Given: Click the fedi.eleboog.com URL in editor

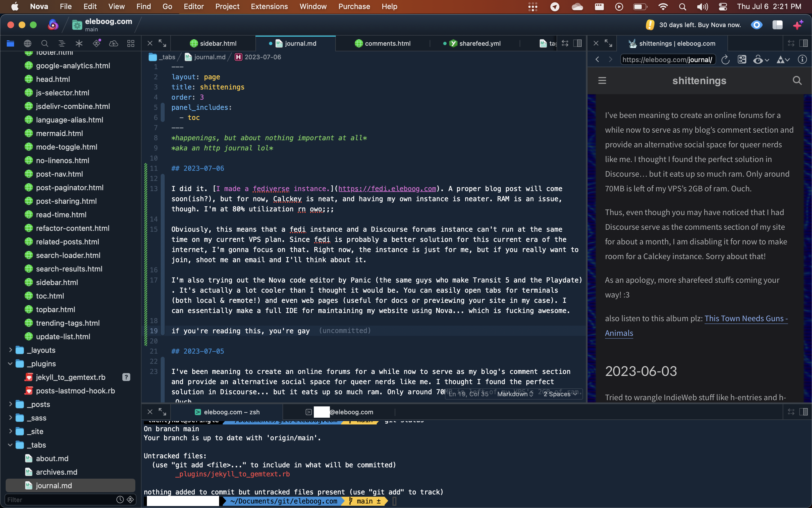Looking at the screenshot, I should point(387,189).
